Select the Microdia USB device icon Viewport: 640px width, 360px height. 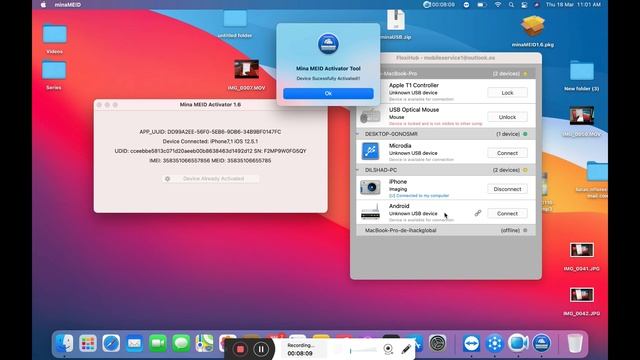point(370,151)
